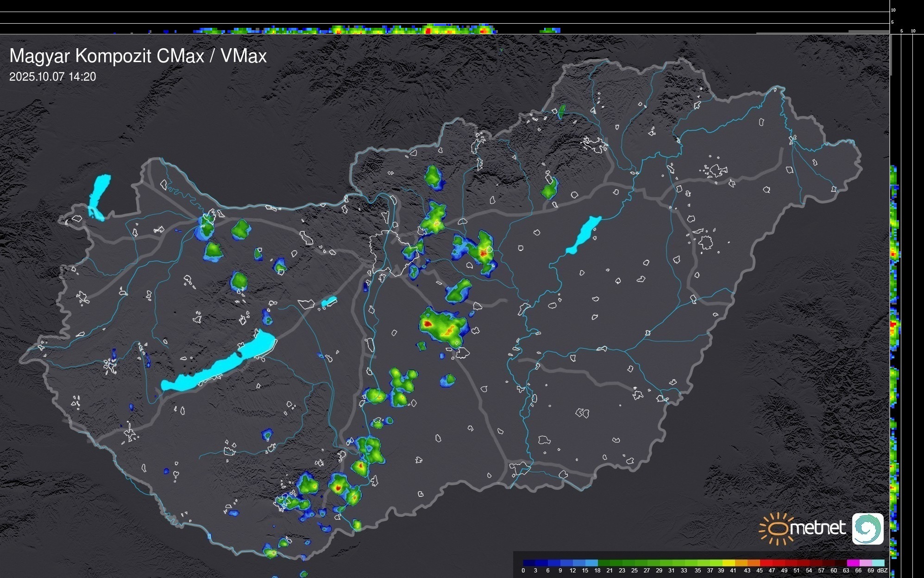The width and height of the screenshot is (924, 578).
Task: Click small Lake Velence northeast of Balaton
Action: point(329,302)
